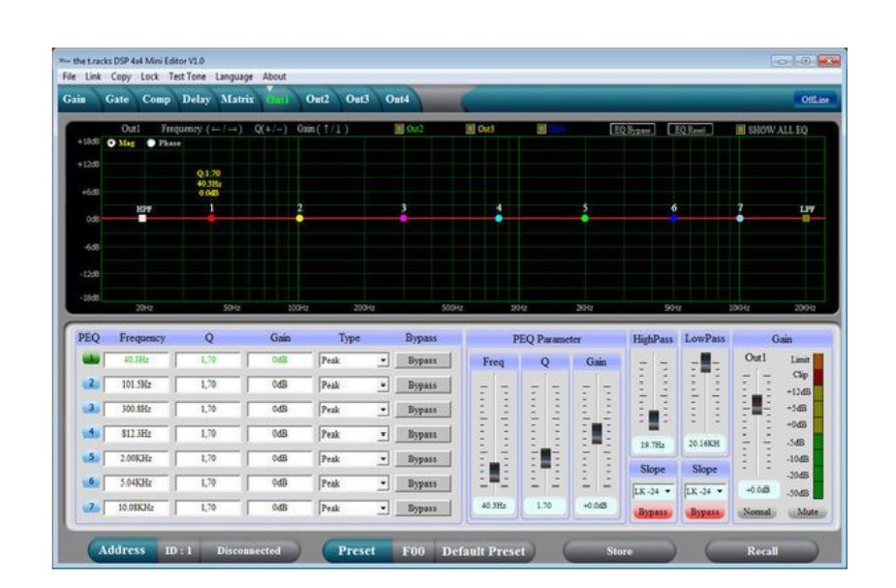Select the red EQ band 1 node
Screen dimensions: 896x588
point(211,219)
